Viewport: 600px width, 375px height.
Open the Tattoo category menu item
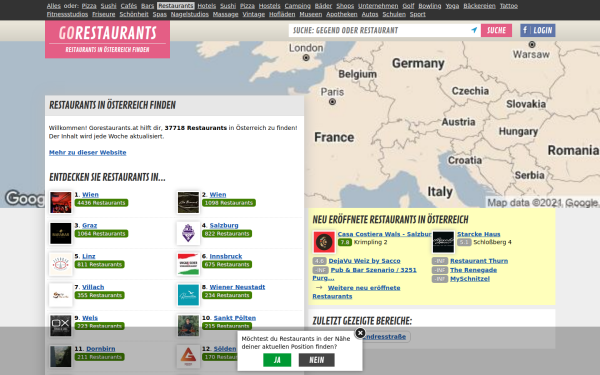pos(509,6)
